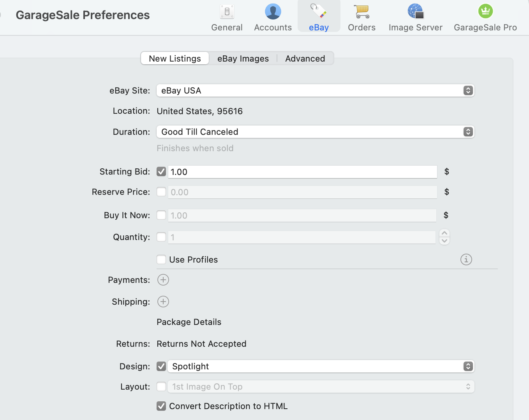The height and width of the screenshot is (420, 529).
Task: Add a shipping option with plus icon
Action: pyautogui.click(x=163, y=302)
